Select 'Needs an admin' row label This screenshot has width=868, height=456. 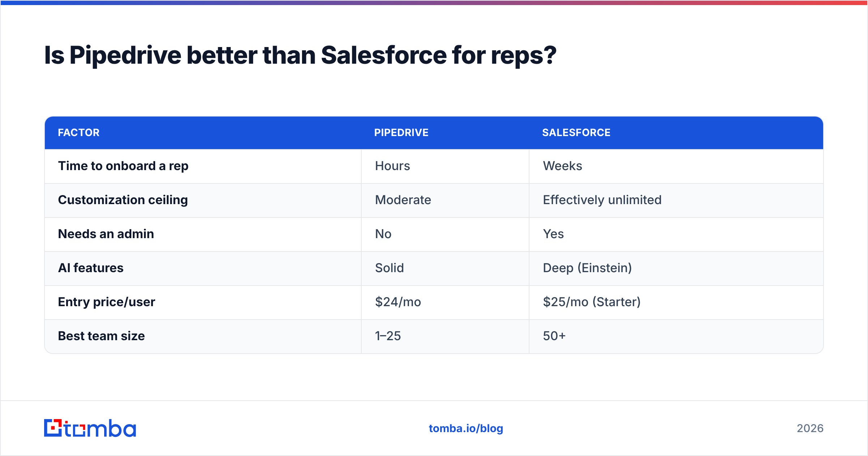pos(106,234)
